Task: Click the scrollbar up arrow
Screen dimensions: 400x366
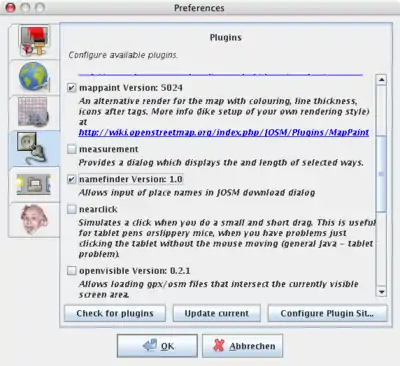Action: pos(381,80)
